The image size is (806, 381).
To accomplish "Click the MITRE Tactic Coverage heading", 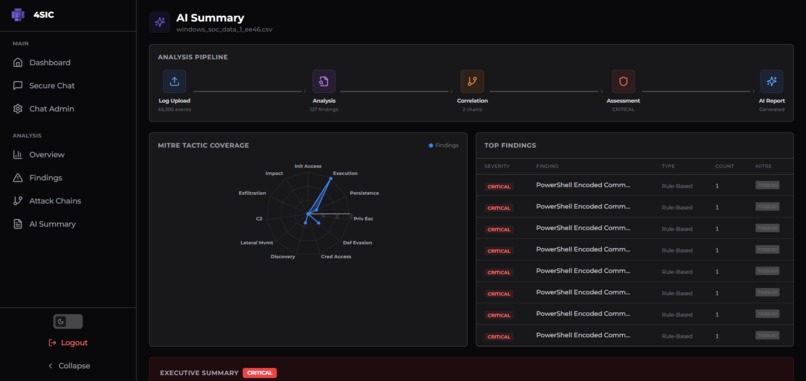I will pos(204,146).
